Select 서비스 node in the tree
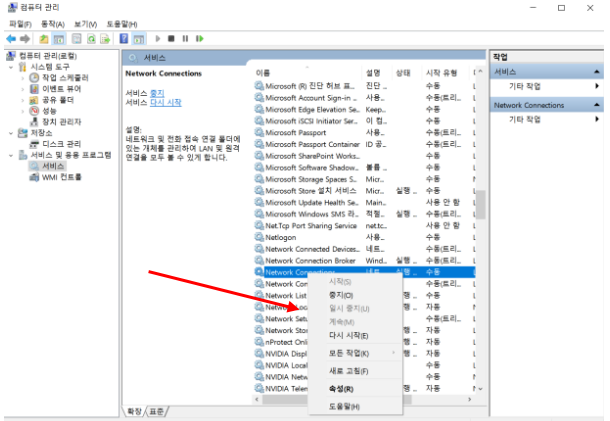This screenshot has height=421, width=610. pyautogui.click(x=53, y=166)
